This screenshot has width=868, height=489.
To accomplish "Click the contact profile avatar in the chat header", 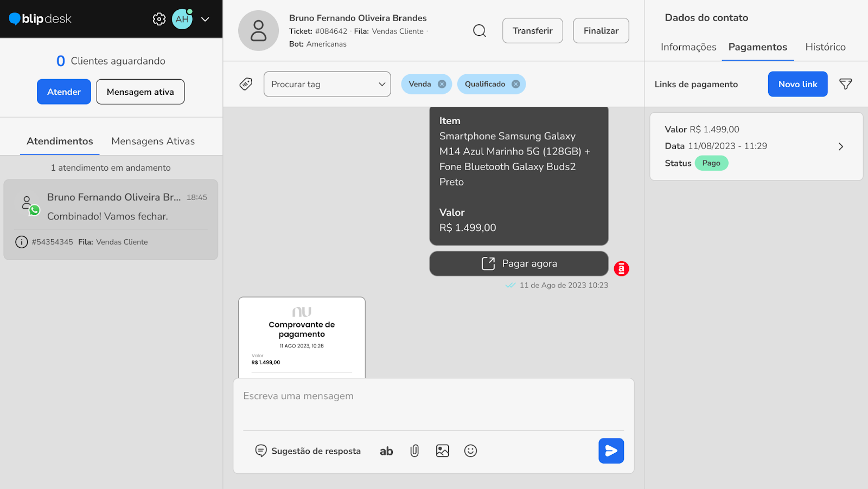I will tap(258, 30).
